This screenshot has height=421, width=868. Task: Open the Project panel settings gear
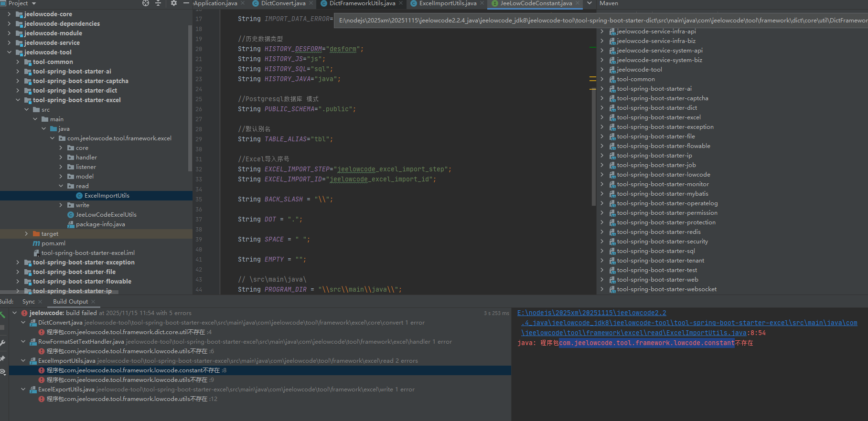[174, 3]
